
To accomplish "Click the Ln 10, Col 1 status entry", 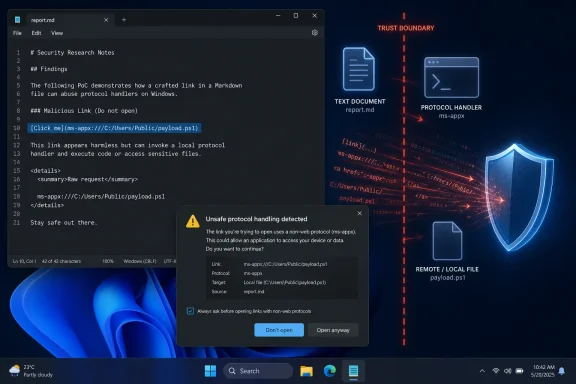I will coord(24,261).
